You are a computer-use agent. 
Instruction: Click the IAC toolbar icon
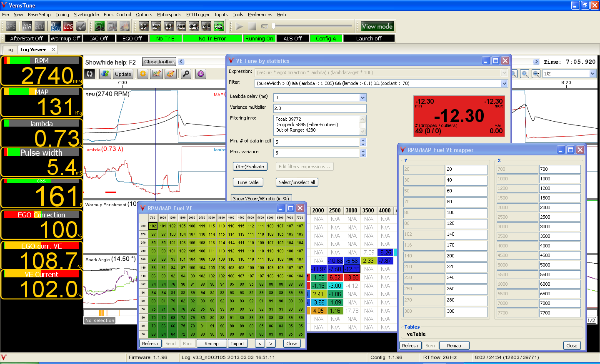(206, 27)
